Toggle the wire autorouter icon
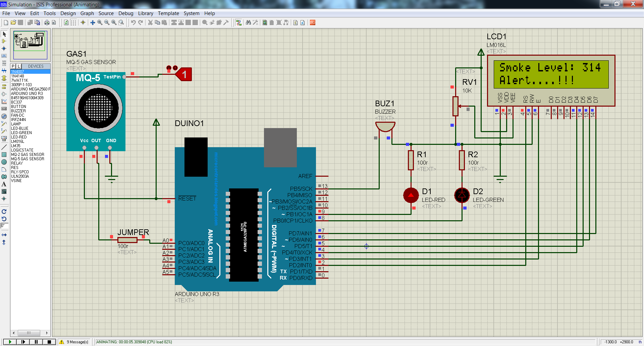 point(238,22)
